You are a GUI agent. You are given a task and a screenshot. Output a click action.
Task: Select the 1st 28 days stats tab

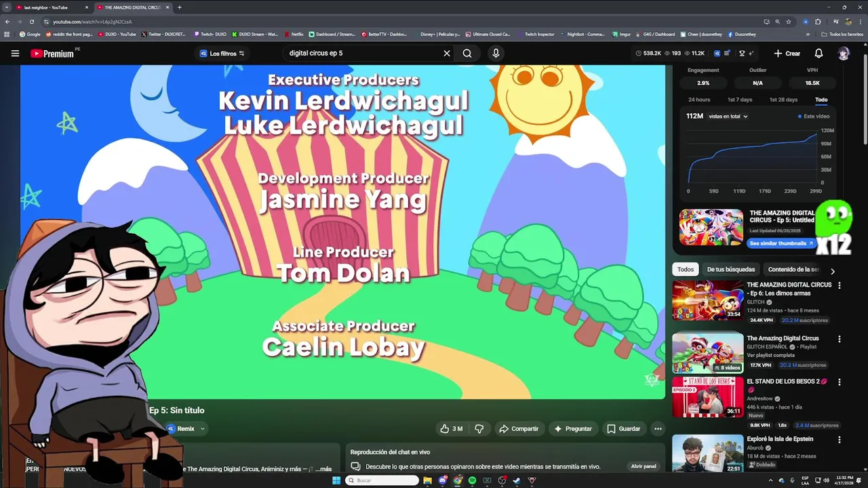(783, 100)
